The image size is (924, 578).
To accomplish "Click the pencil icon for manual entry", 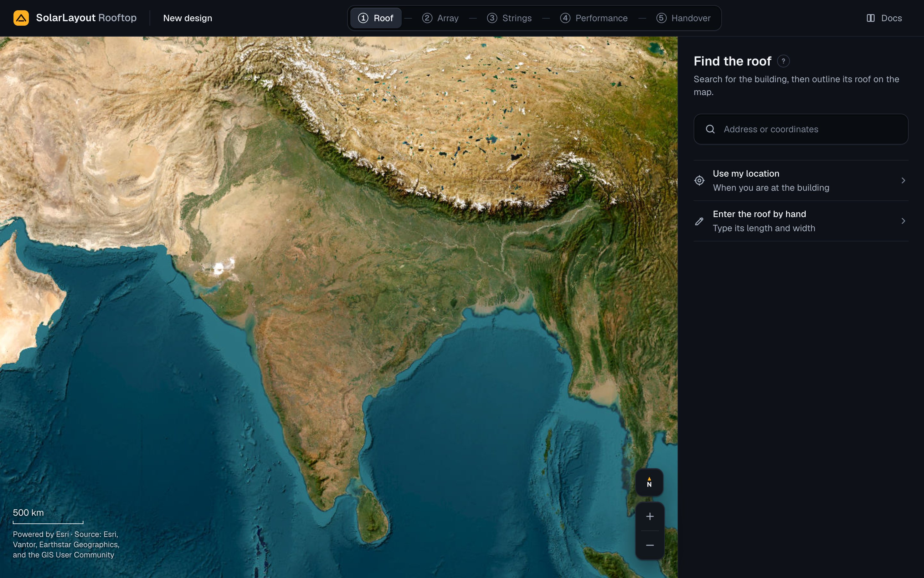I will pyautogui.click(x=699, y=221).
